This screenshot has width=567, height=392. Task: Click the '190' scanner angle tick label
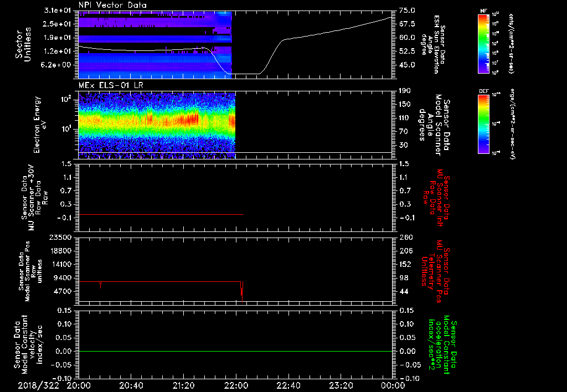[x=405, y=91]
